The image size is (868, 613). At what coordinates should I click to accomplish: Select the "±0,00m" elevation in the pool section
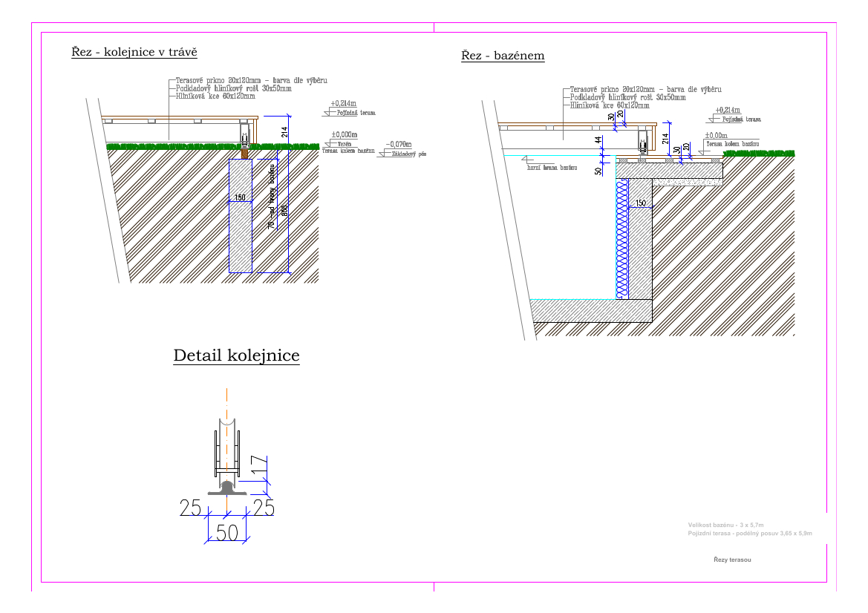716,135
